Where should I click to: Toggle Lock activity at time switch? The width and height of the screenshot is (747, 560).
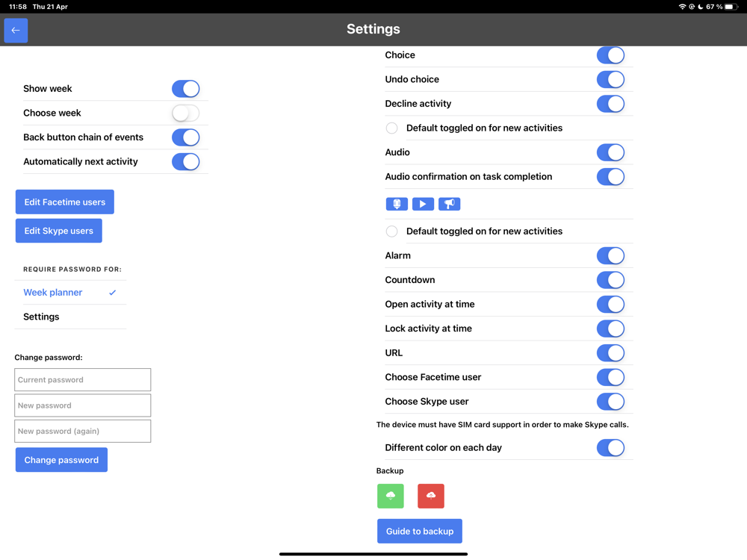610,329
